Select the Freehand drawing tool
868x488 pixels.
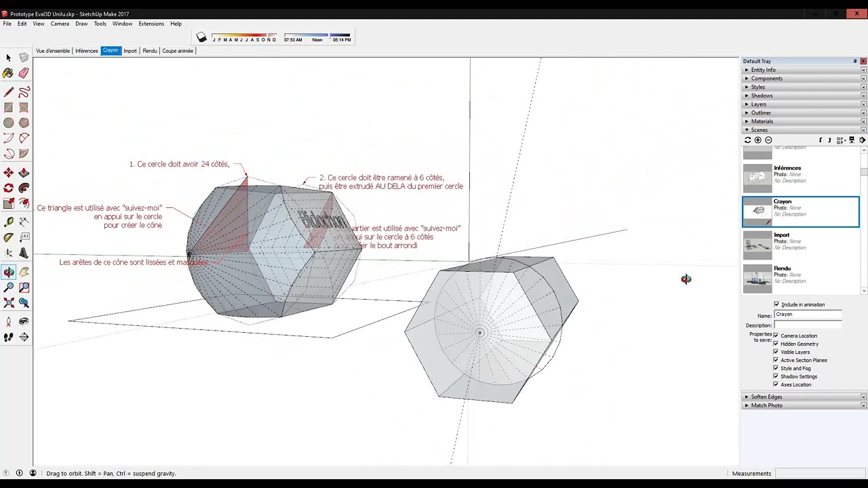[24, 92]
